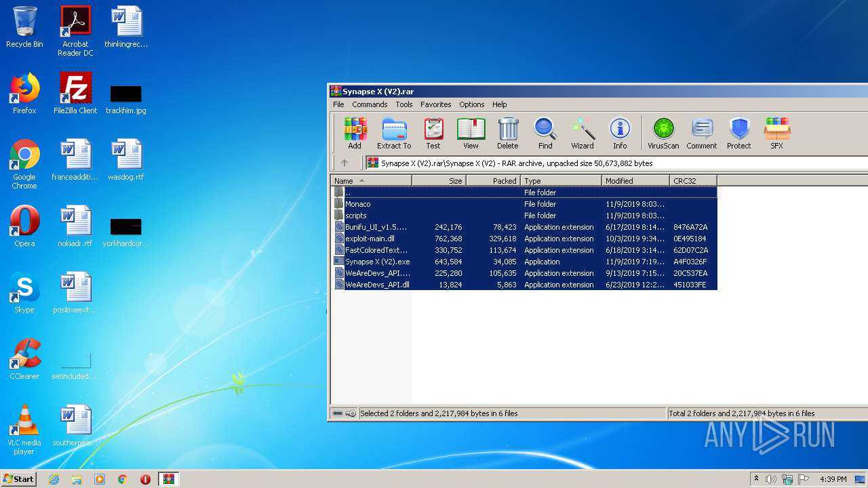The width and height of the screenshot is (868, 488).
Task: Select the Monaco folder row
Action: point(524,204)
